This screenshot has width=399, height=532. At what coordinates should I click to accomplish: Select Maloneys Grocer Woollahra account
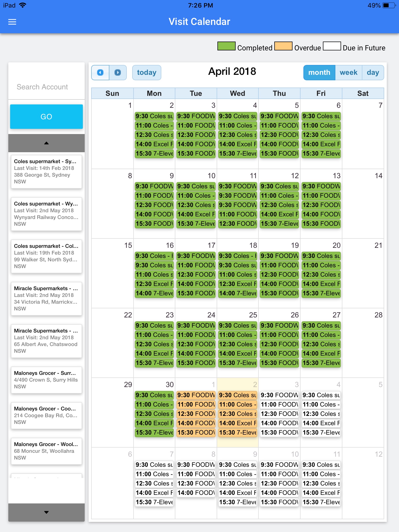(x=46, y=451)
